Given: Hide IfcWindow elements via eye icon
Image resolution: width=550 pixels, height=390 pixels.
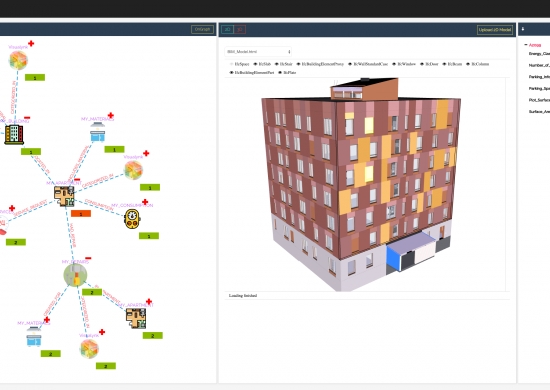Looking at the screenshot, I should coord(394,64).
